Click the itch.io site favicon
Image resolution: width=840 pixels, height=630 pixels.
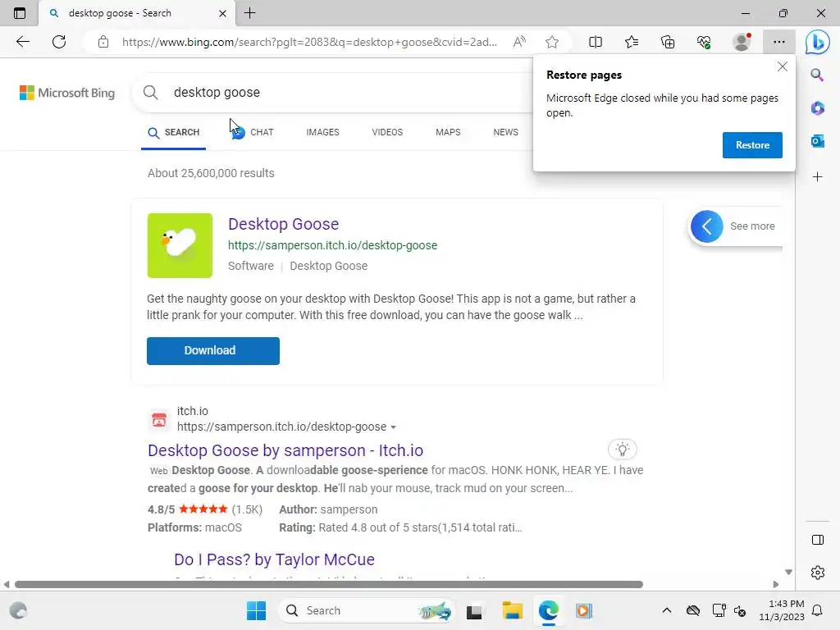pyautogui.click(x=158, y=419)
